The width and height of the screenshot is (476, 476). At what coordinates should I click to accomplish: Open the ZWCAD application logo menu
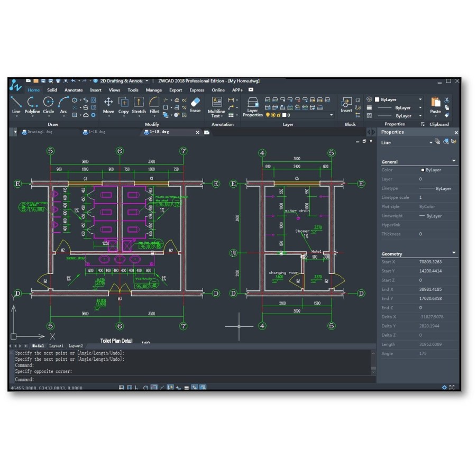pos(15,85)
